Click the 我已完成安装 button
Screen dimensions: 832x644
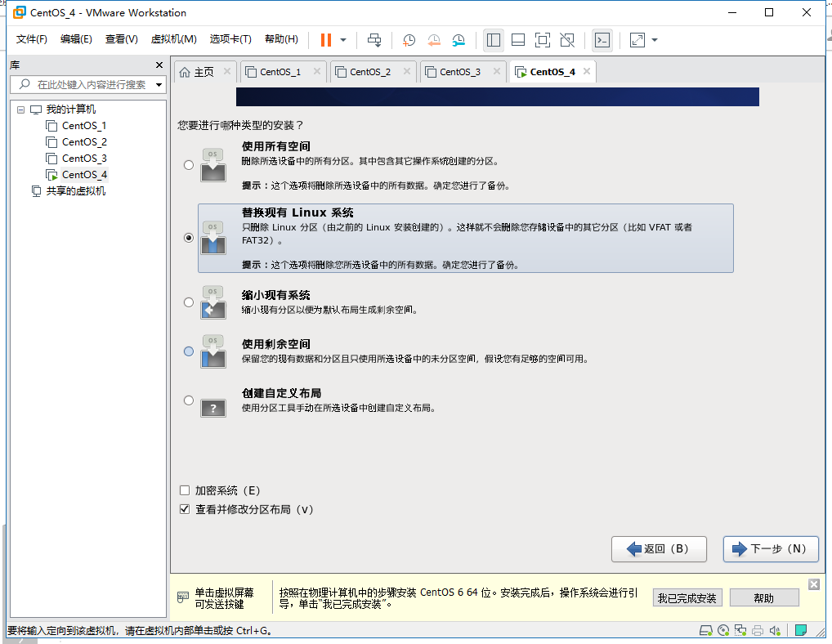(687, 598)
